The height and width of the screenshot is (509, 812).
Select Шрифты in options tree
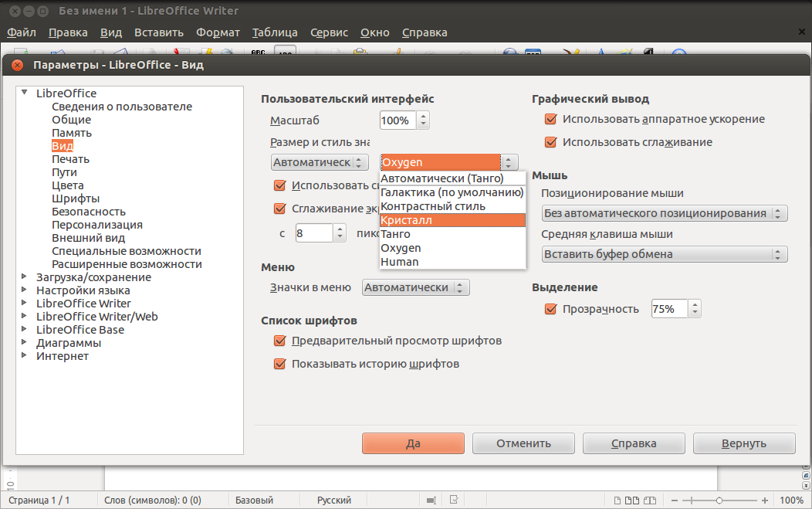click(x=76, y=199)
